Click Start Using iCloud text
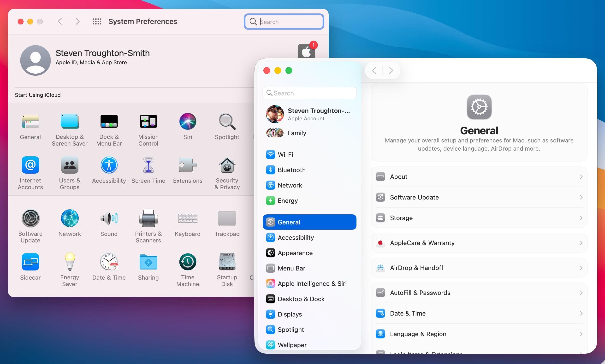Image resolution: width=605 pixels, height=364 pixels. (37, 95)
